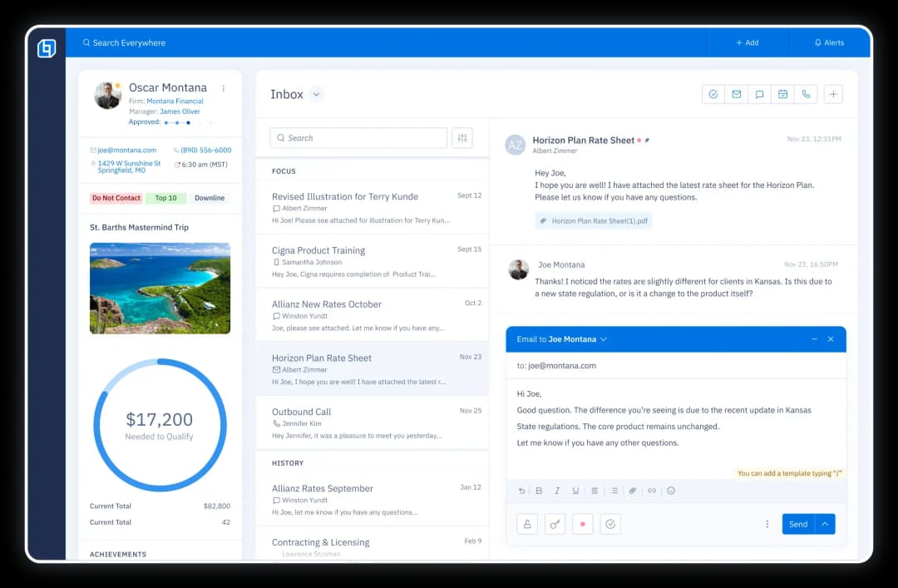This screenshot has height=588, width=898.
Task: Open the Montana Financial firm link
Action: click(x=175, y=101)
